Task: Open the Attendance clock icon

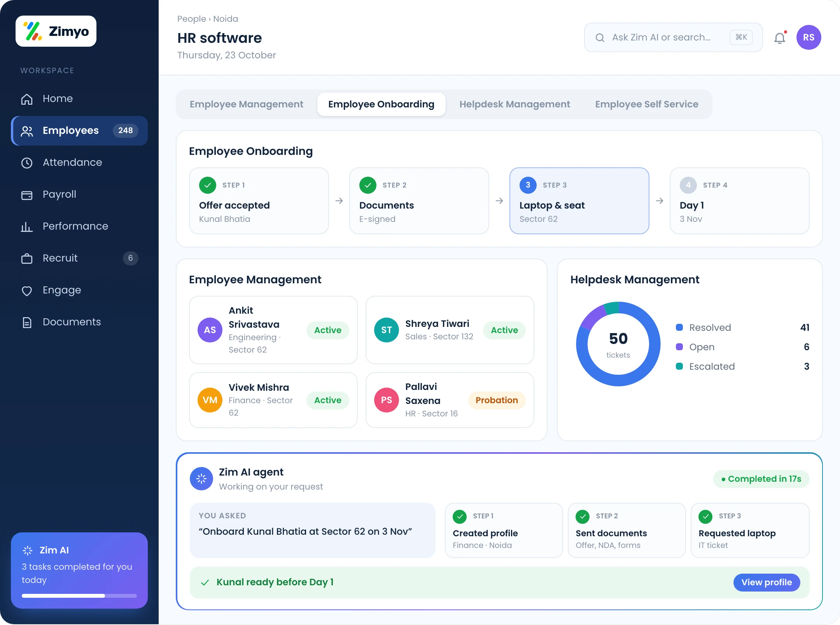Action: [27, 163]
